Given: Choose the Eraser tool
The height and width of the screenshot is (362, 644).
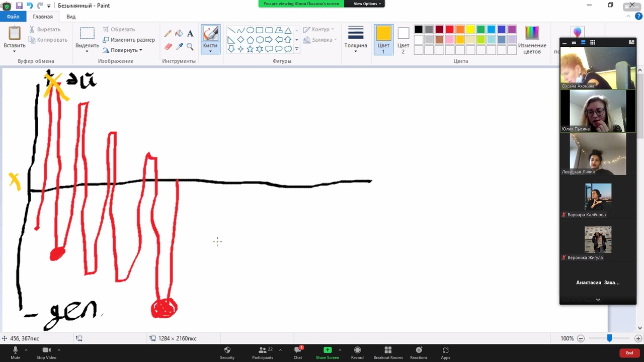Looking at the screenshot, I should tap(168, 46).
